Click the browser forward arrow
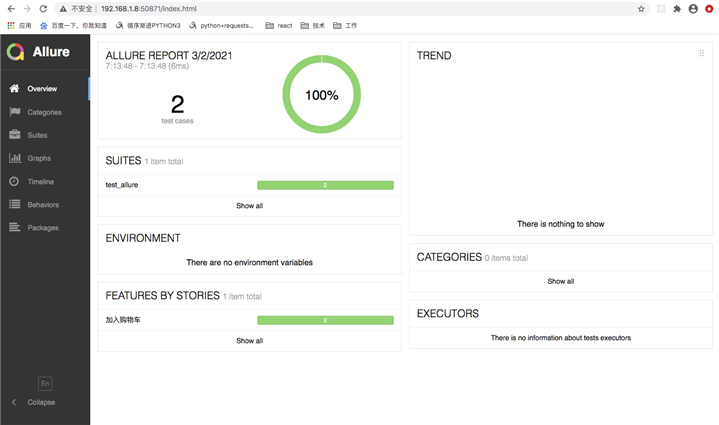 pos(27,9)
